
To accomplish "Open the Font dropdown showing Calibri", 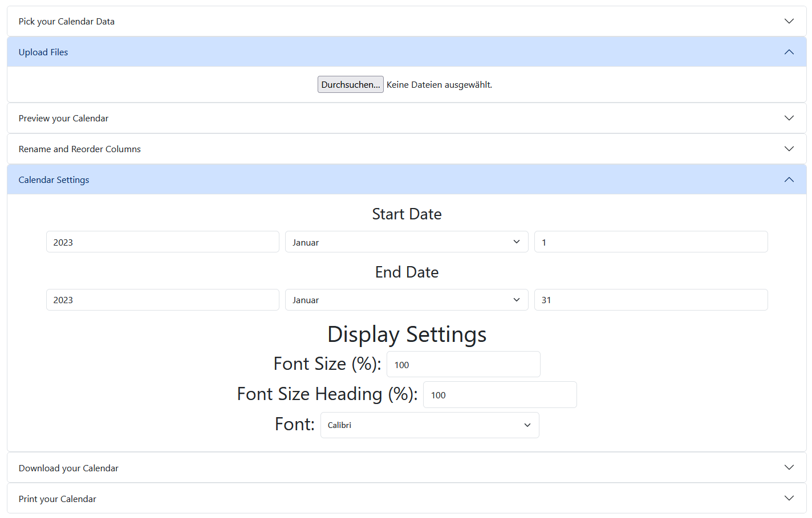I will pyautogui.click(x=430, y=425).
